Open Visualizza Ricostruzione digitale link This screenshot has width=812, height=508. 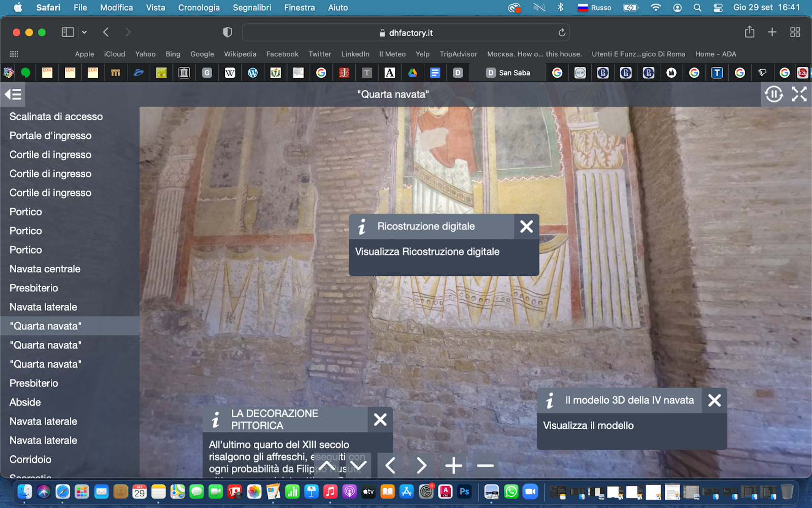pos(427,252)
